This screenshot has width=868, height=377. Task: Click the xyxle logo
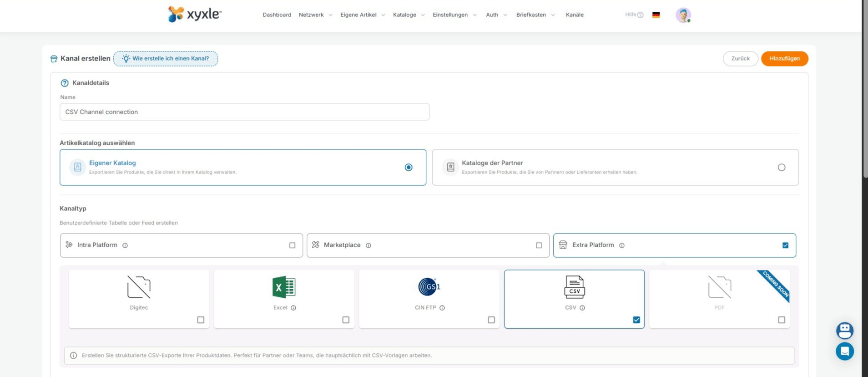tap(195, 15)
